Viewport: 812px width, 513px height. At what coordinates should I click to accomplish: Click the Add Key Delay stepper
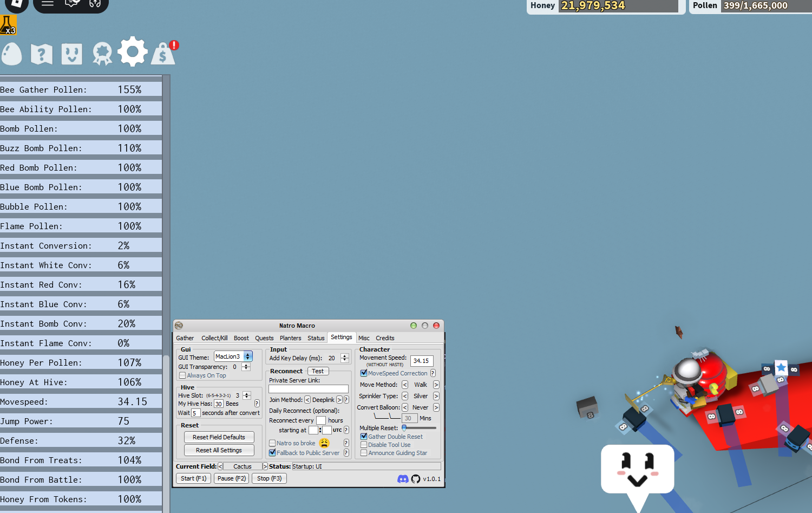pyautogui.click(x=345, y=358)
